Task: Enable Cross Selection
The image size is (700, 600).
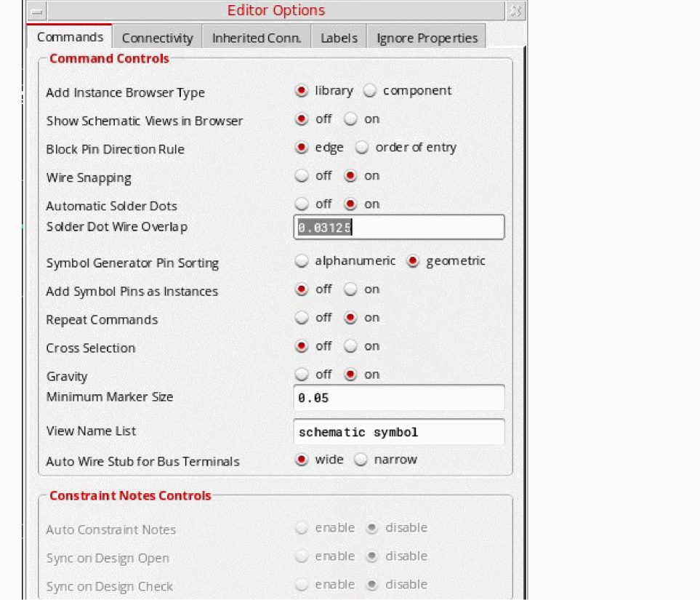Action: (351, 346)
